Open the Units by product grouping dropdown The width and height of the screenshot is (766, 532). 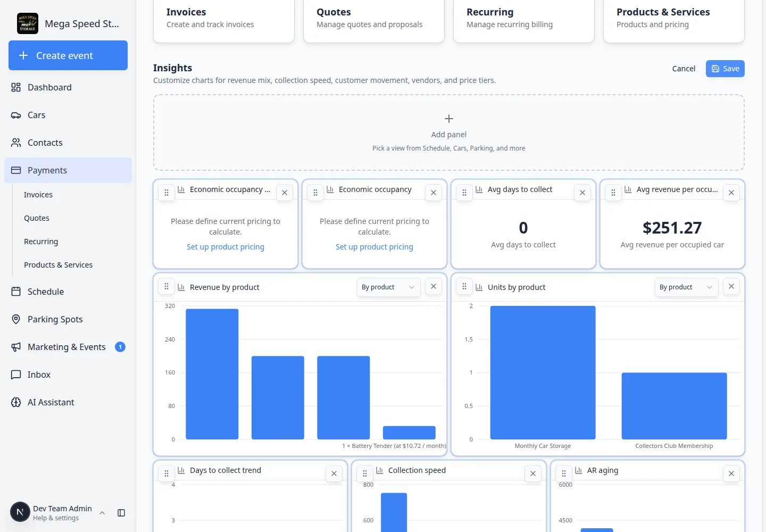pos(686,287)
